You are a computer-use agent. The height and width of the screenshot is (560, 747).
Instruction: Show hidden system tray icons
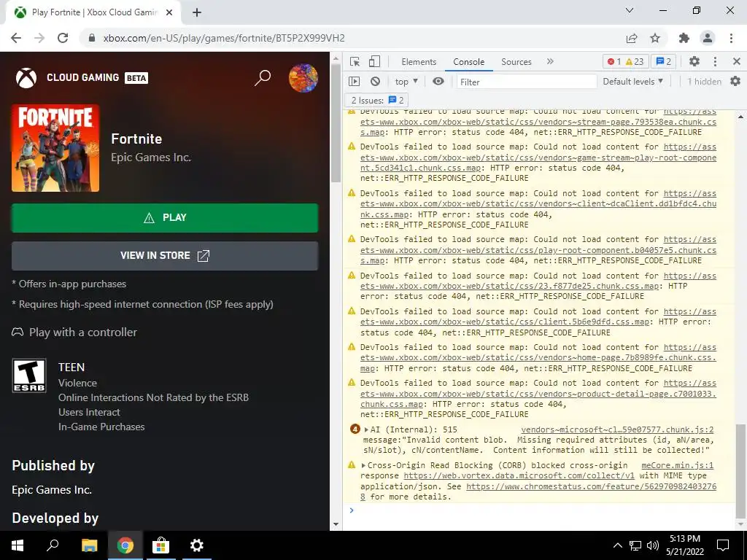point(617,545)
